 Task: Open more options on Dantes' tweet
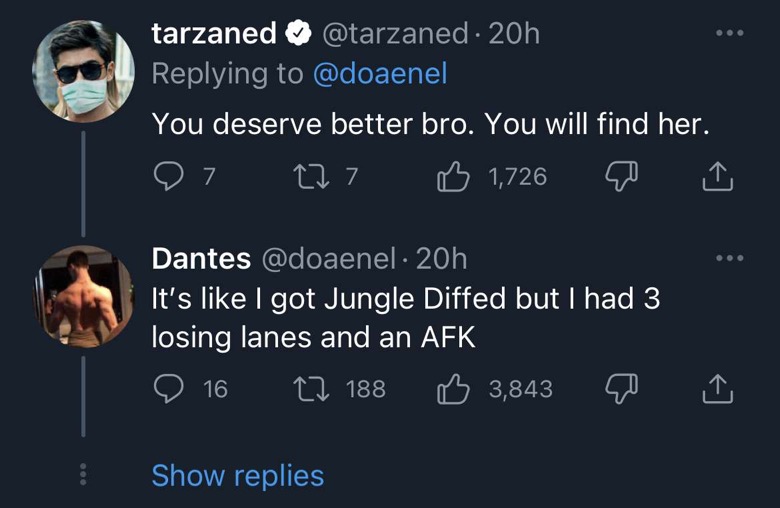click(x=730, y=258)
